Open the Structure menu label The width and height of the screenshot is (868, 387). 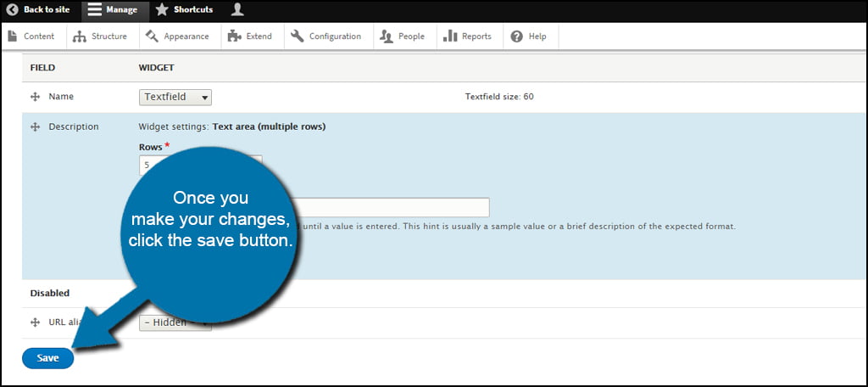click(109, 36)
